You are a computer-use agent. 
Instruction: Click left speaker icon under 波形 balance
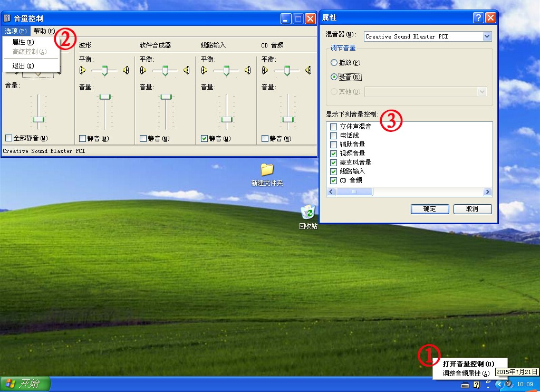pyautogui.click(x=82, y=70)
